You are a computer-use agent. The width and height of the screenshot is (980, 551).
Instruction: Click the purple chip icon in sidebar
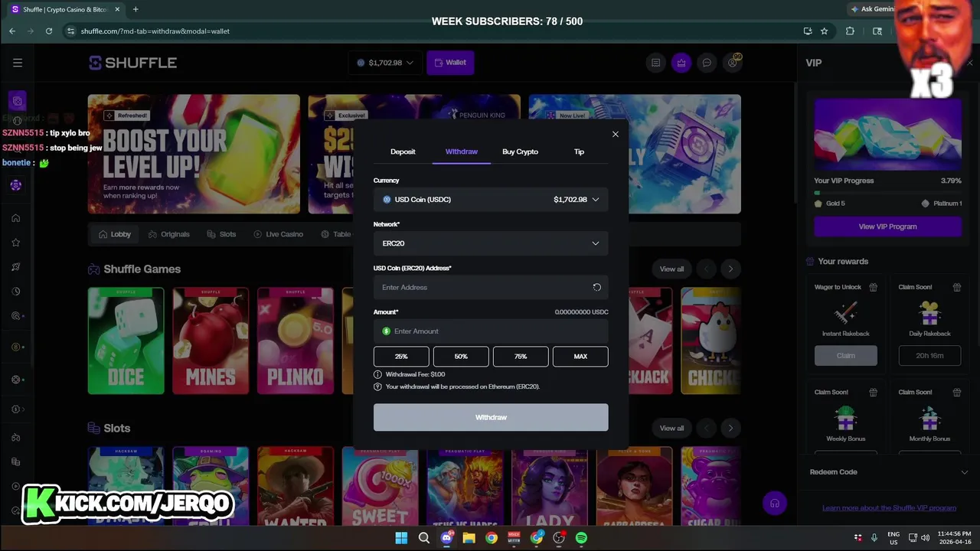tap(16, 185)
